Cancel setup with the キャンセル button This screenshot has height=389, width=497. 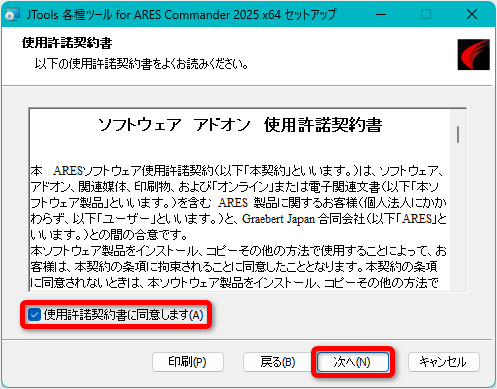(443, 362)
